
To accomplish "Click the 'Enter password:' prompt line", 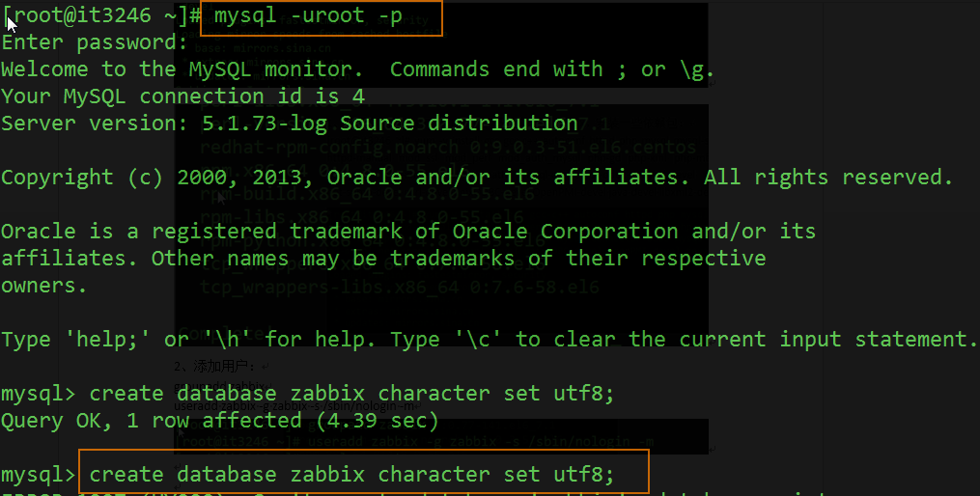I will click(x=95, y=42).
